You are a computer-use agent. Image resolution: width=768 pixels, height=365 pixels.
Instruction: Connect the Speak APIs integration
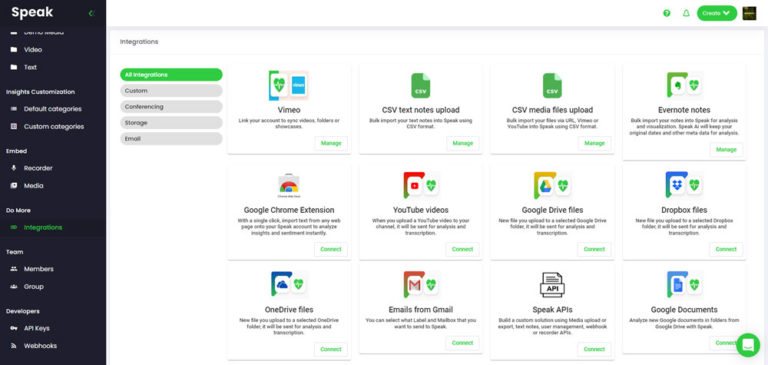[594, 349]
